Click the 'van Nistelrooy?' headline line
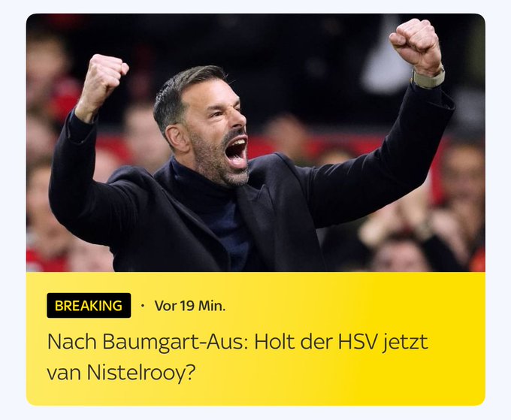Viewport: 511px width, 420px height. 121,372
